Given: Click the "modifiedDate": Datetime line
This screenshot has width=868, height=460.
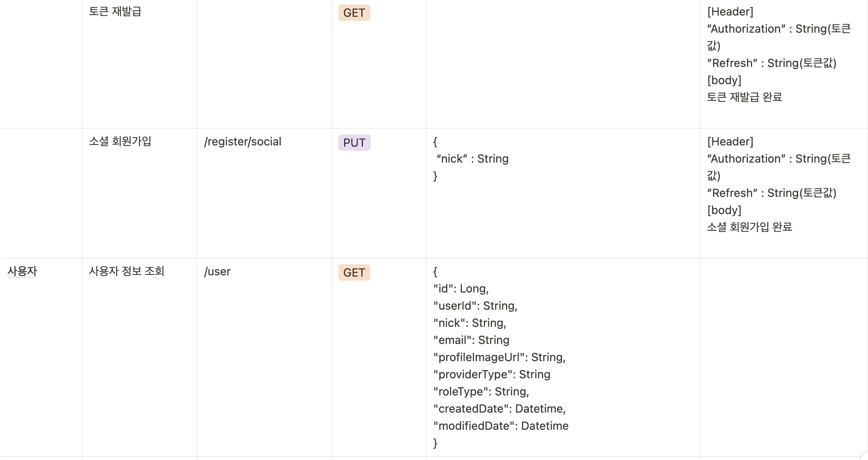Looking at the screenshot, I should click(x=501, y=426).
